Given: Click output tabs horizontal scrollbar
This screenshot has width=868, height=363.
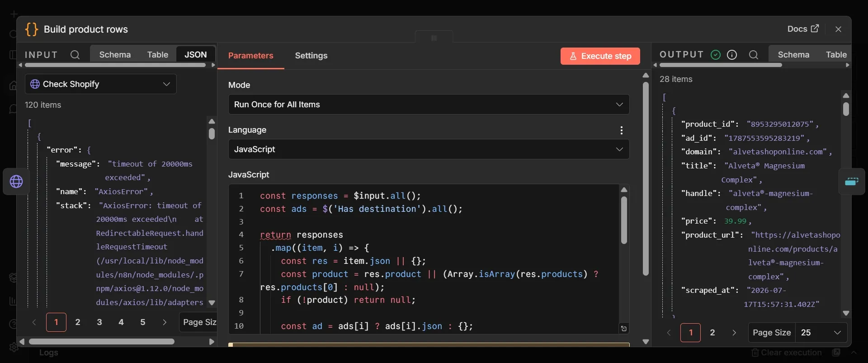Looking at the screenshot, I should click(721, 65).
